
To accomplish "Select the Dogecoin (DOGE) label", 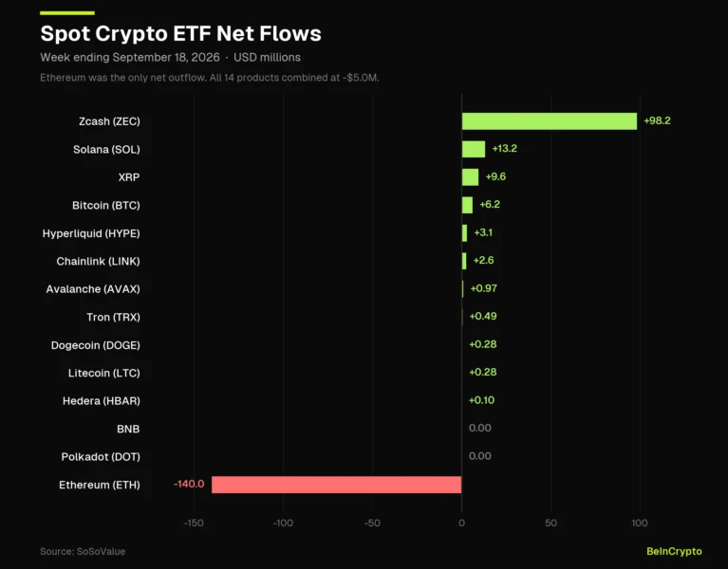I will click(96, 345).
